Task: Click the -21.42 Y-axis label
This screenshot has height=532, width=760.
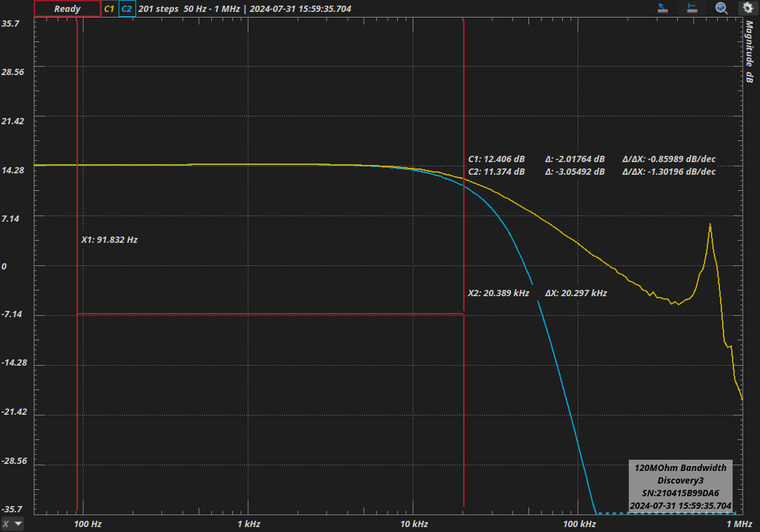Action: [x=14, y=412]
